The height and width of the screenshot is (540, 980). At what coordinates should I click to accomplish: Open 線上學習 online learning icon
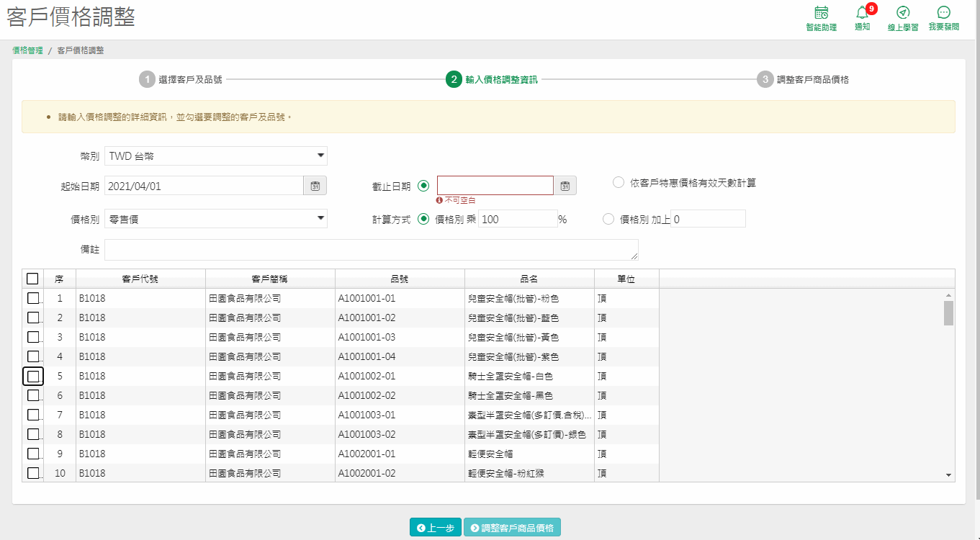(x=902, y=19)
